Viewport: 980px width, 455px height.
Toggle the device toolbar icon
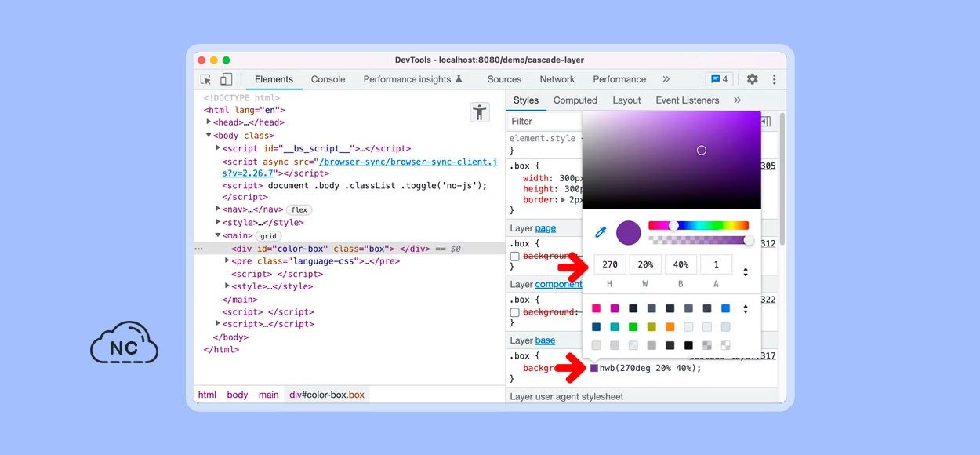tap(226, 79)
